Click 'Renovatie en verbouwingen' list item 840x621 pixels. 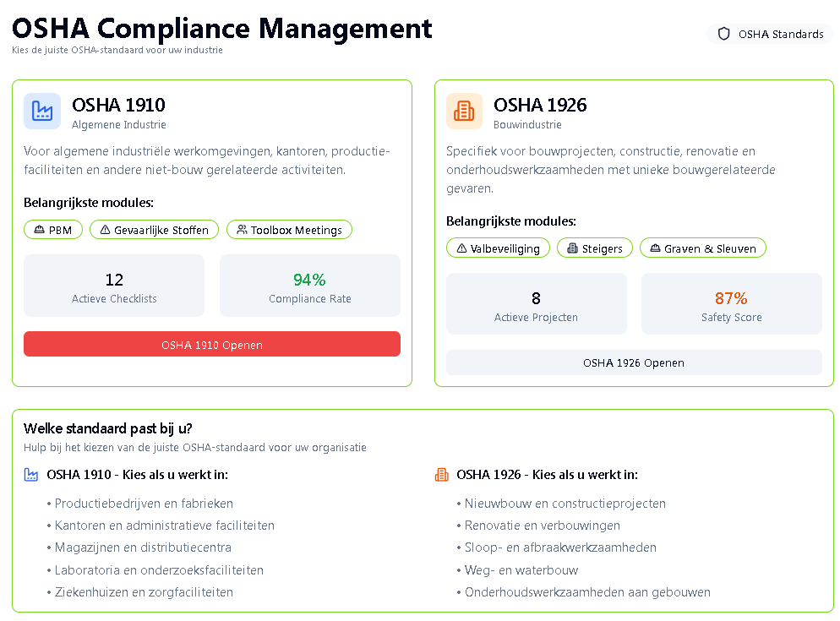(543, 526)
